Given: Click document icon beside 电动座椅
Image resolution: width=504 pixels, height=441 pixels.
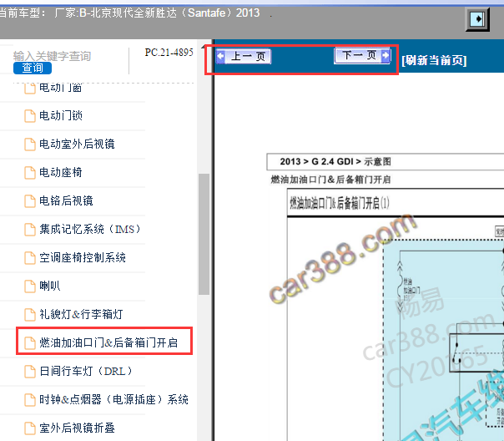Looking at the screenshot, I should click(x=30, y=172).
